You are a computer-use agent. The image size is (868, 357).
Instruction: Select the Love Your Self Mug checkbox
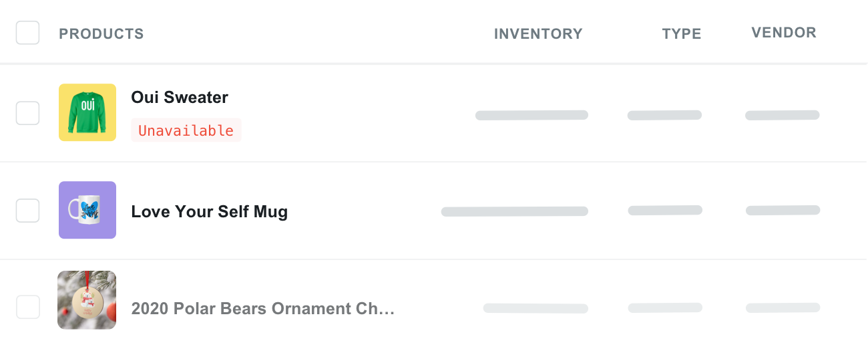coord(28,211)
